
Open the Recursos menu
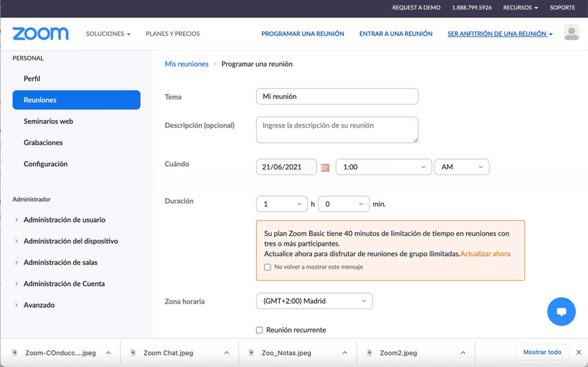pos(520,8)
